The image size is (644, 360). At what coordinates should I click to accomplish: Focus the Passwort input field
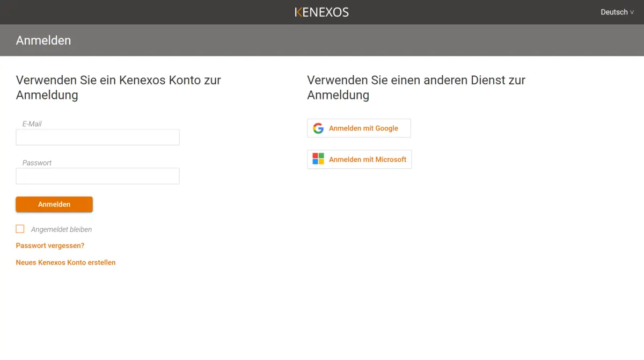click(98, 176)
